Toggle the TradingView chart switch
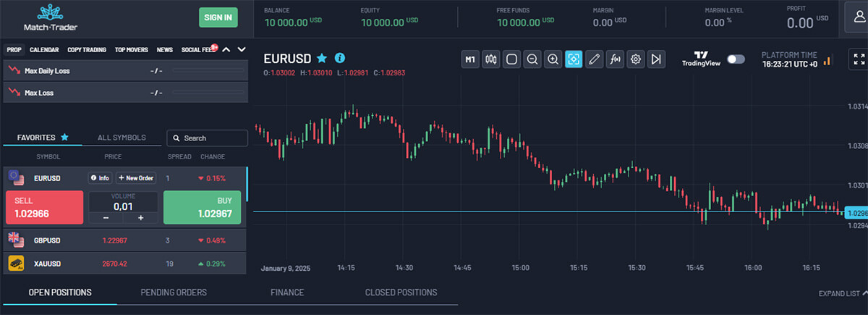Viewport: 868px width, 315px height. click(x=736, y=59)
